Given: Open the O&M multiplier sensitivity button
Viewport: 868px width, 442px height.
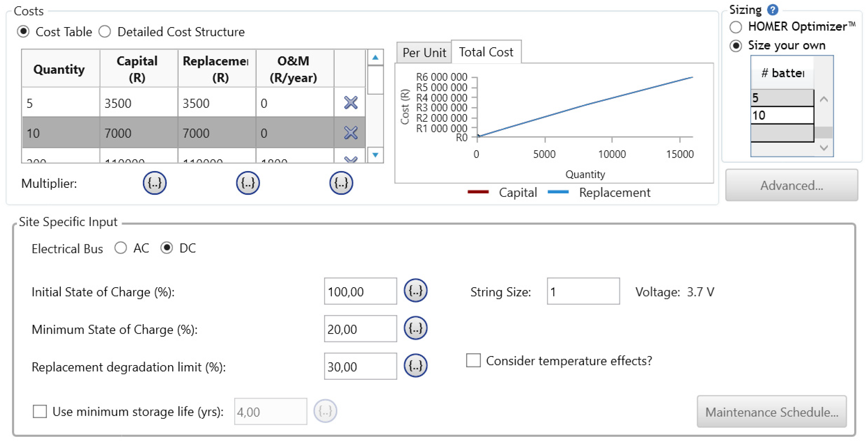Looking at the screenshot, I should point(341,183).
